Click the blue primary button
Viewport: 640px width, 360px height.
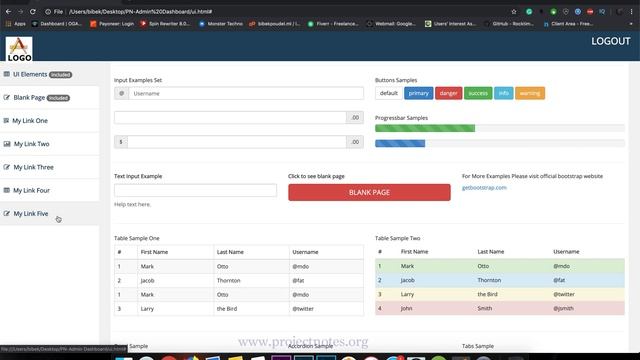click(x=418, y=93)
